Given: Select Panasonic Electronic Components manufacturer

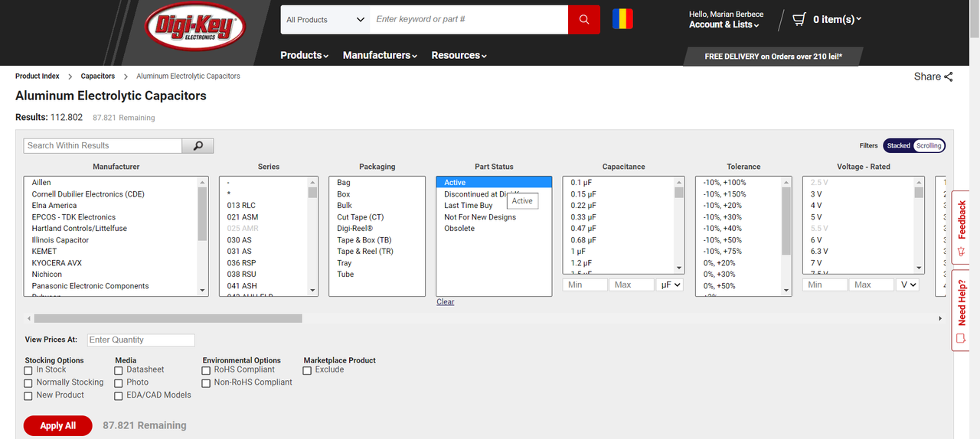Looking at the screenshot, I should (111, 285).
